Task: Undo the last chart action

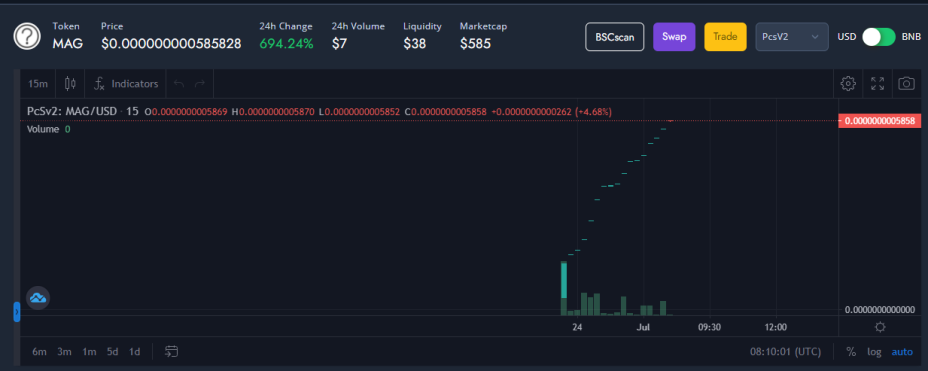Action: [x=179, y=83]
